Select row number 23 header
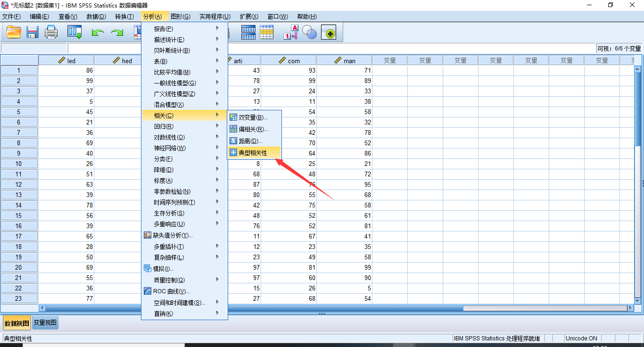This screenshot has width=644, height=347. [x=19, y=298]
